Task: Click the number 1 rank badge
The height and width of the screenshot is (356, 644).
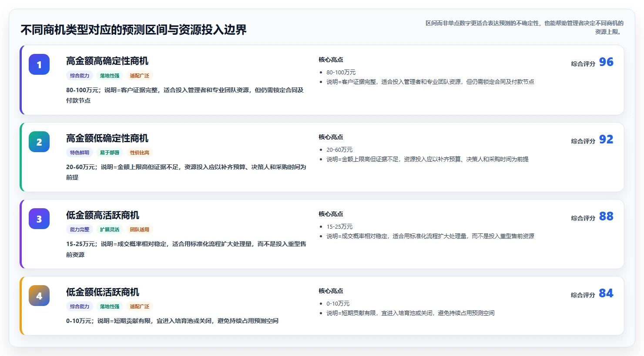Action: 39,65
